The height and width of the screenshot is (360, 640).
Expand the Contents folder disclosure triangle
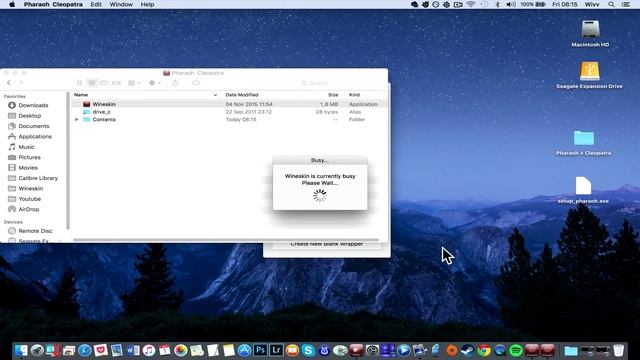pos(76,120)
